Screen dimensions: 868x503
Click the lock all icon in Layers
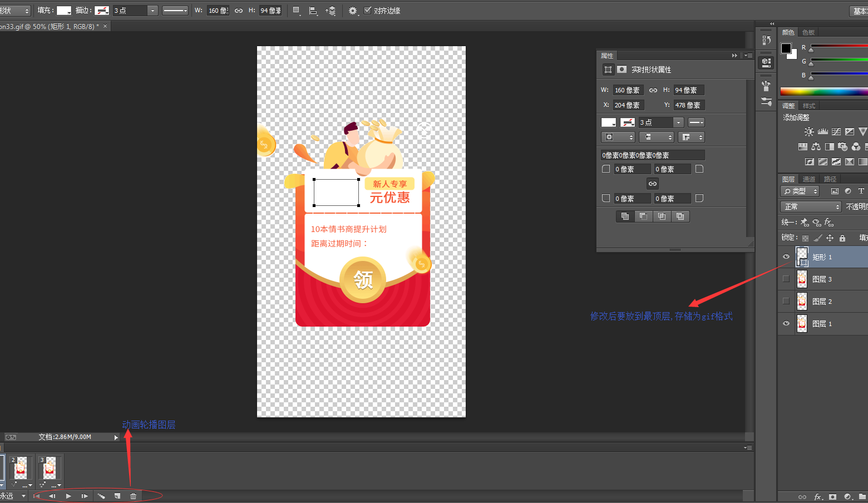pyautogui.click(x=842, y=238)
